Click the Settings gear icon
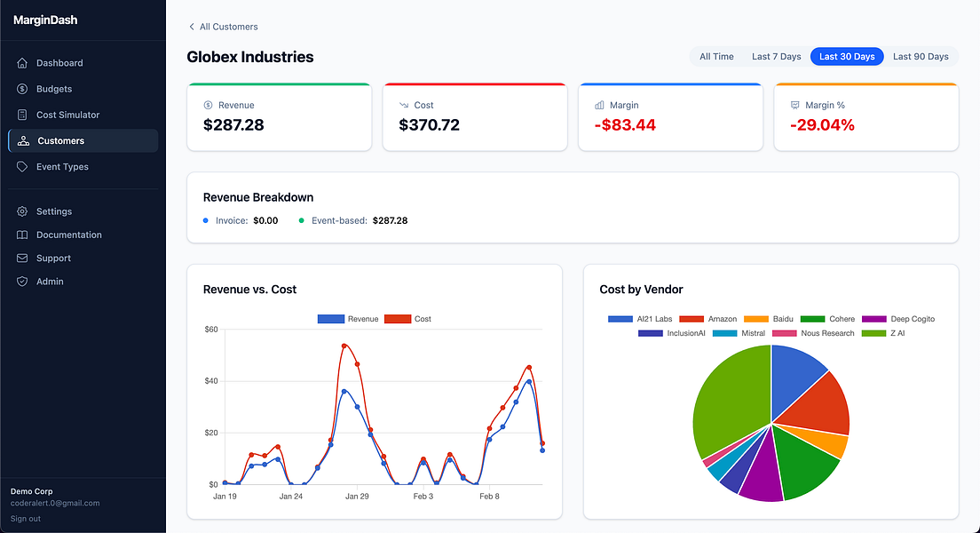The width and height of the screenshot is (980, 533). click(x=22, y=211)
